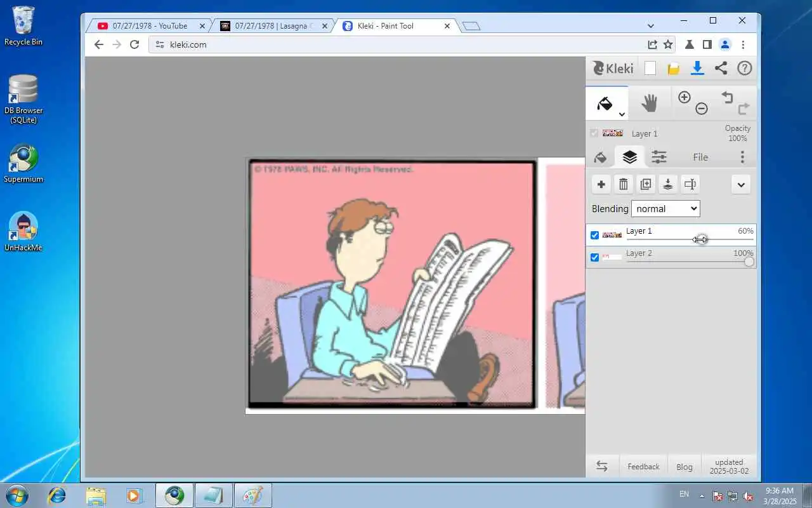Image resolution: width=812 pixels, height=508 pixels.
Task: Click the updated 2025-03-02 link
Action: click(x=729, y=467)
